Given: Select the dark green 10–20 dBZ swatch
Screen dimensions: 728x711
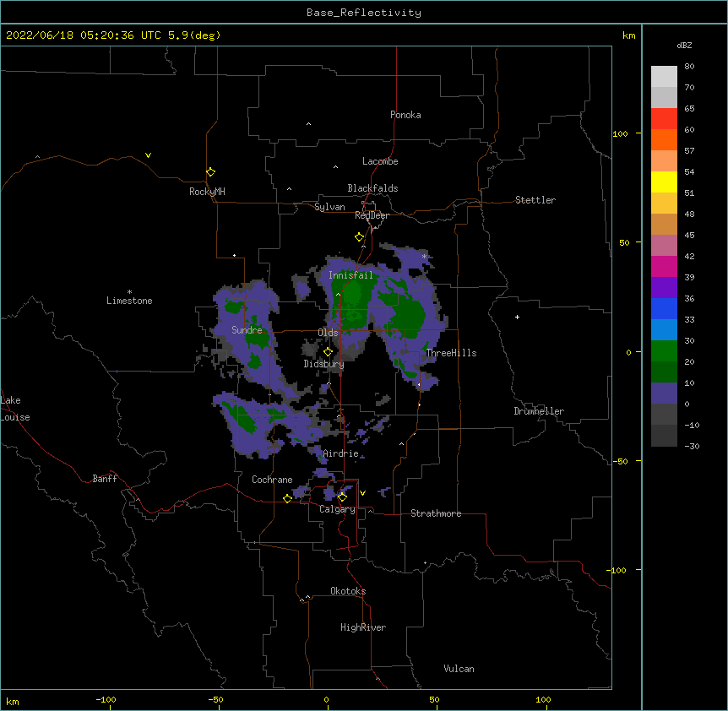Looking at the screenshot, I should 664,372.
